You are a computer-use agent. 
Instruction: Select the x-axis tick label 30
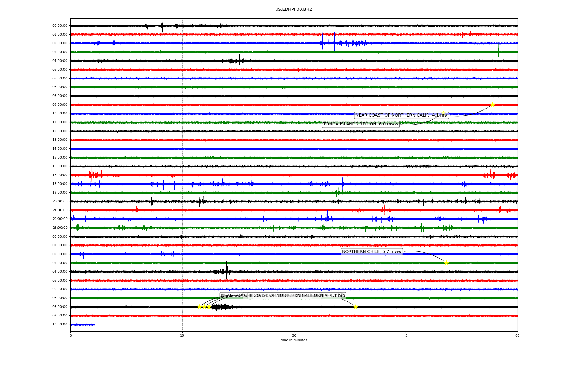coord(294,335)
